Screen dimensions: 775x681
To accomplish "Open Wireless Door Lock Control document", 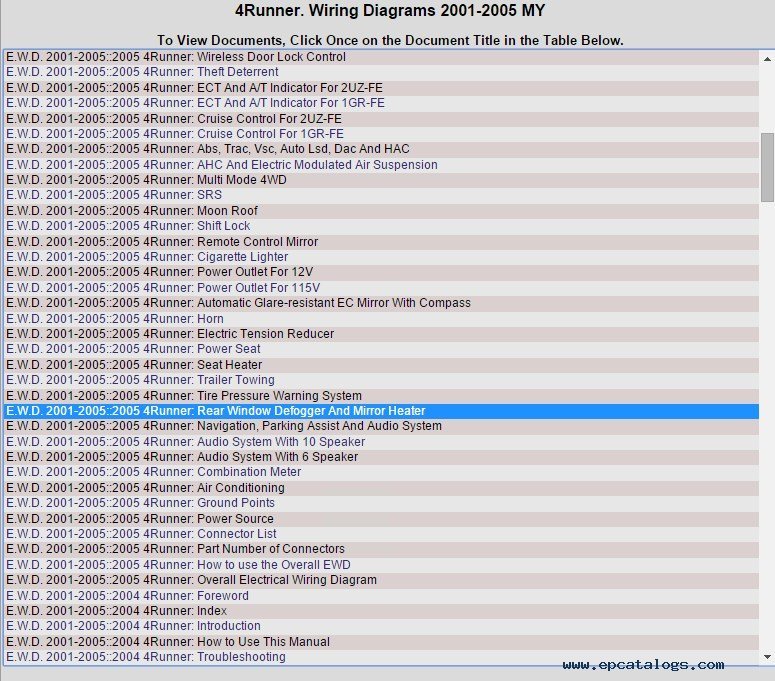I will (x=381, y=57).
